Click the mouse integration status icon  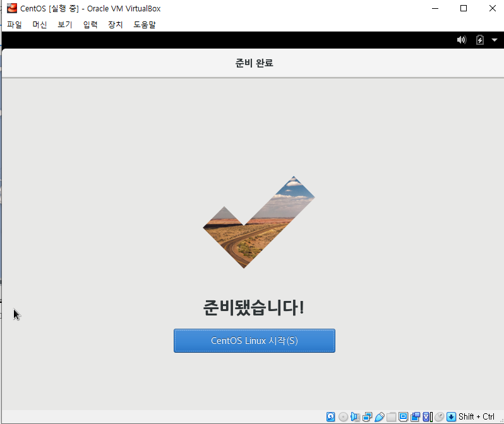(439, 416)
